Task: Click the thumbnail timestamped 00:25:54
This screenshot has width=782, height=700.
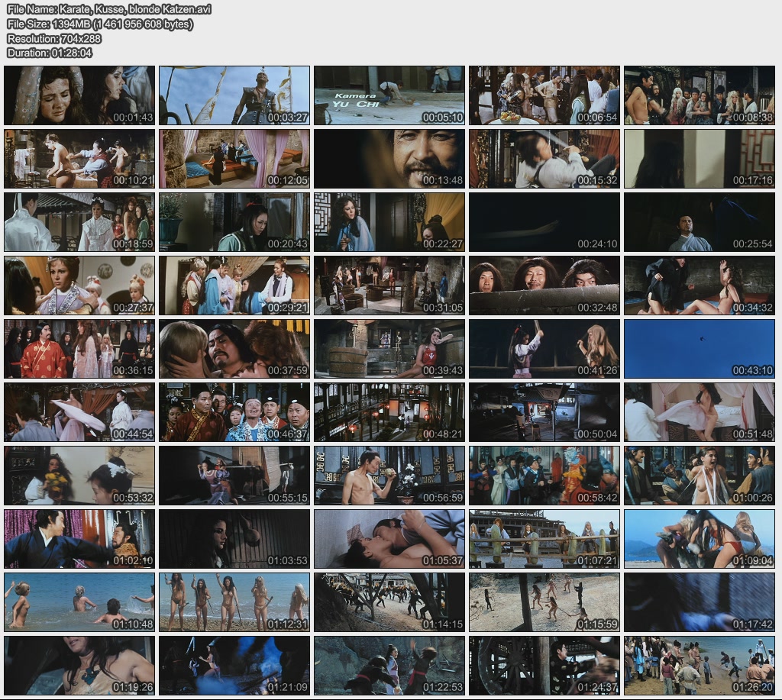Action: coord(700,222)
